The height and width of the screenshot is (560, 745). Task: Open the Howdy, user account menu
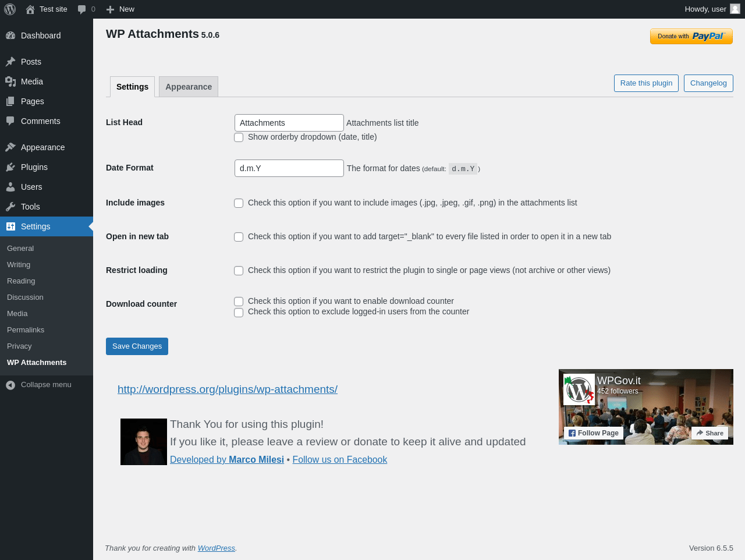(x=712, y=9)
